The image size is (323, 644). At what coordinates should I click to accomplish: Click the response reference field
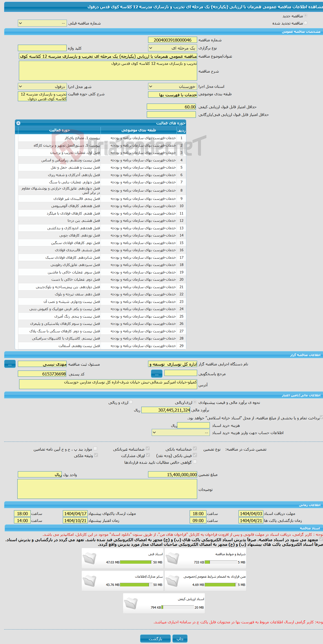(181, 373)
